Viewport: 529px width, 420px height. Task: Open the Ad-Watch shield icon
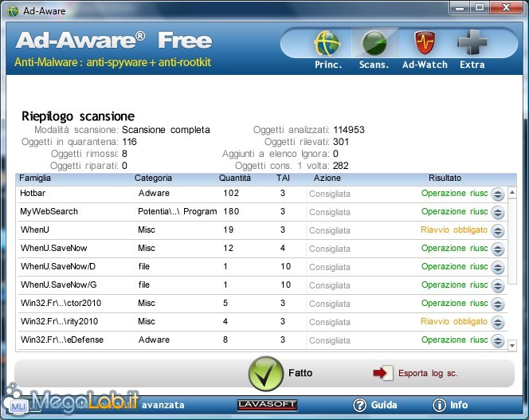[425, 43]
